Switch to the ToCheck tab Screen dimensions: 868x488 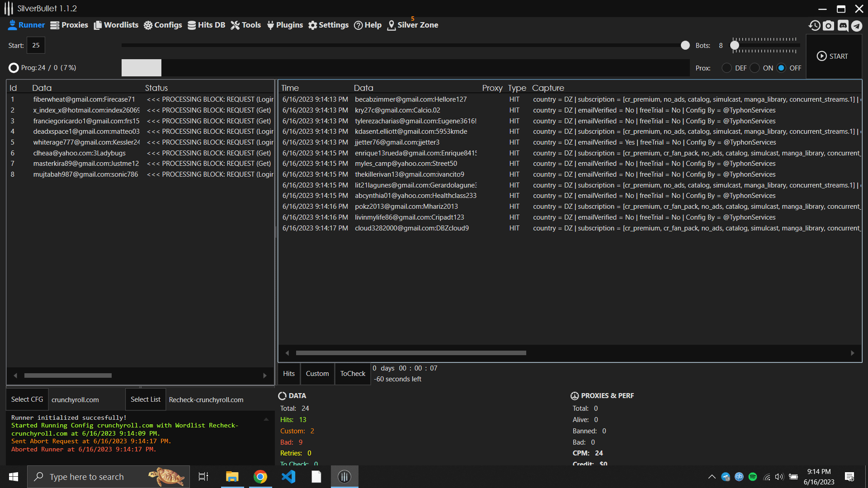coord(353,374)
